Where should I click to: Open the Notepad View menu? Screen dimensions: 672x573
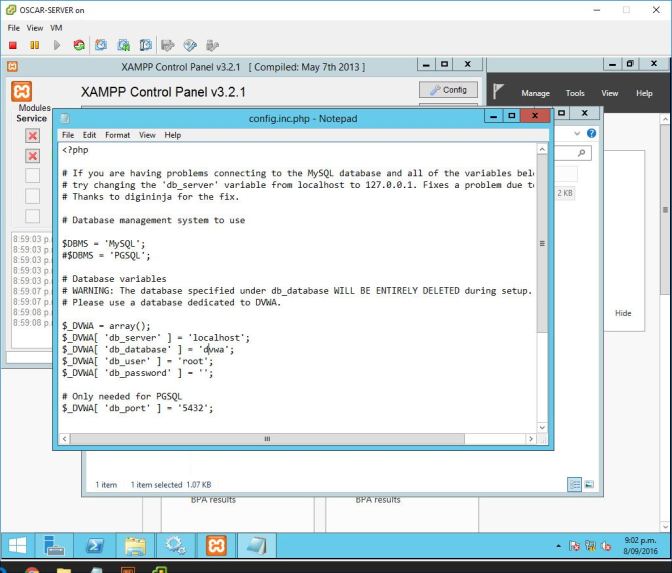tap(147, 135)
